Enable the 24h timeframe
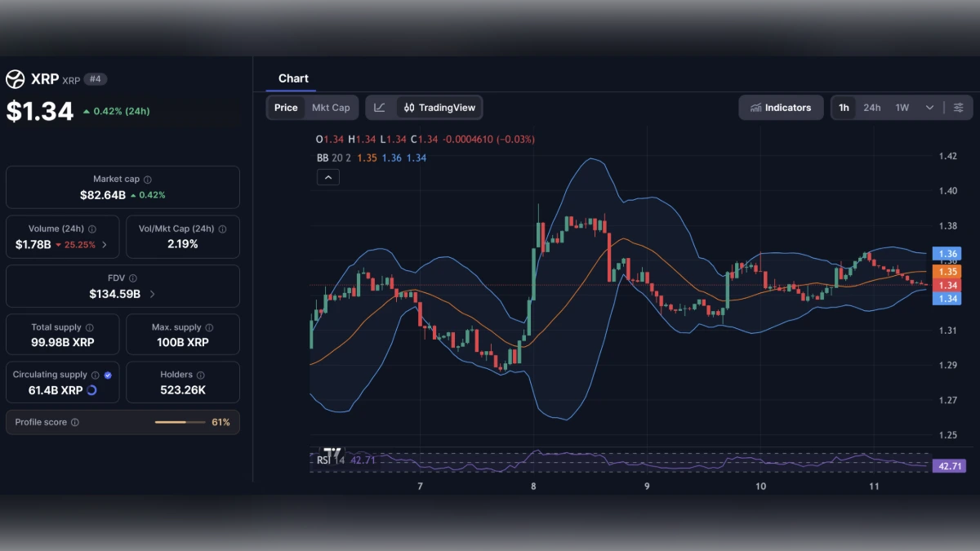980x551 pixels. pyautogui.click(x=872, y=107)
